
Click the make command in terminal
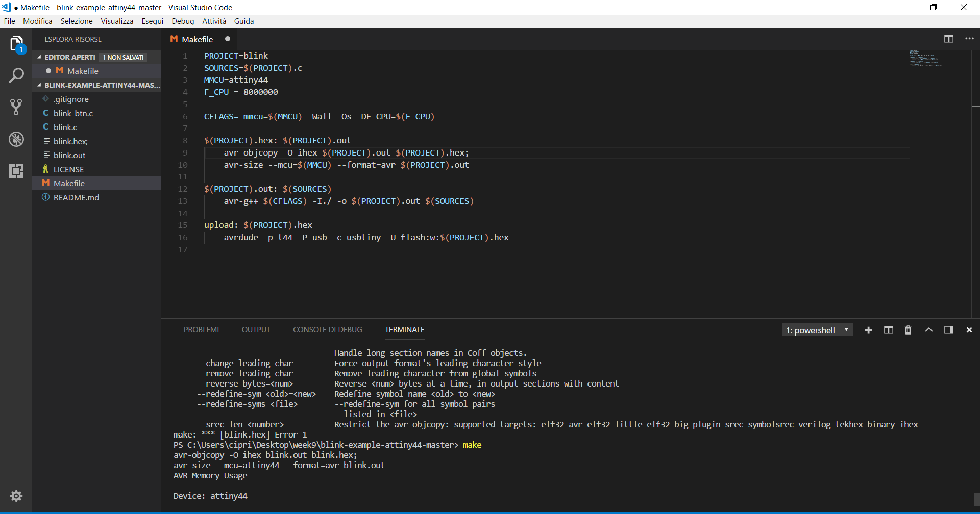click(x=472, y=445)
